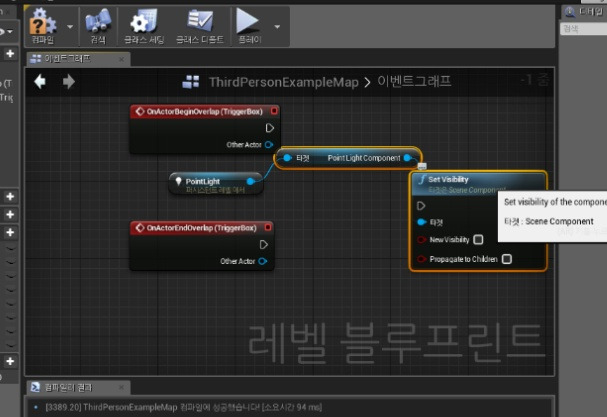
Task: Click OnActorEndOverlap Other Actor pin
Action: pos(262,261)
